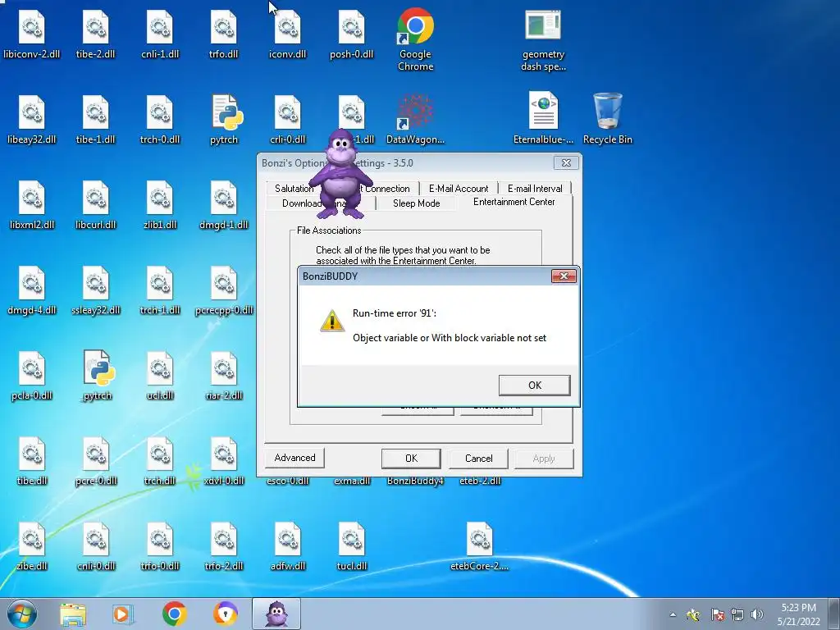840x630 pixels.
Task: Close the BonziBUDDY run-time error dialog
Action: (x=564, y=276)
